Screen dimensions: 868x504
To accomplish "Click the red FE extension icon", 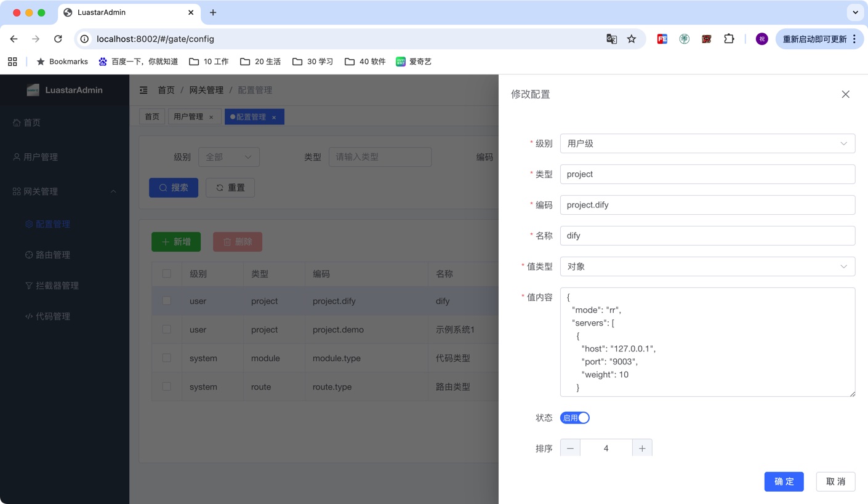I will coord(662,39).
